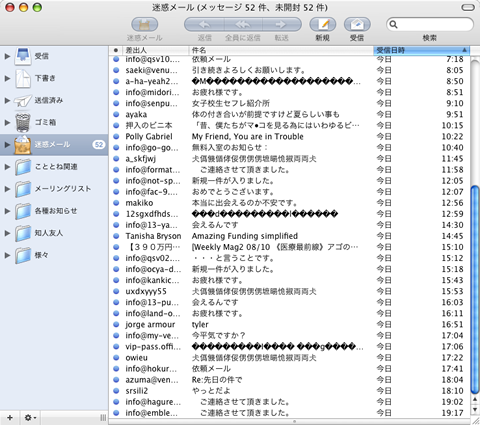Screen dimensions: 480x425
Task: Expand the 様々 disclosure triangle
Action: [x=7, y=255]
